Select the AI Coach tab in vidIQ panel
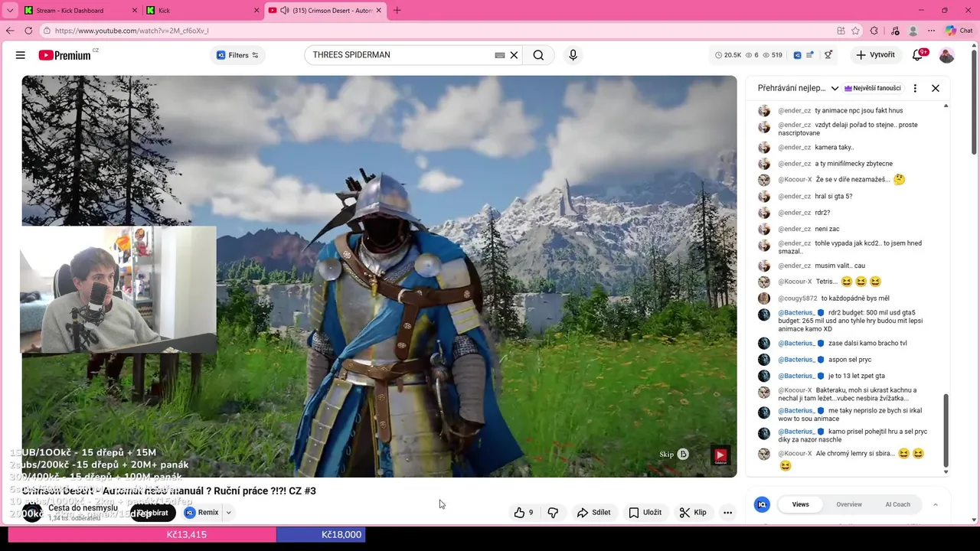Viewport: 980px width, 551px height. click(898, 504)
